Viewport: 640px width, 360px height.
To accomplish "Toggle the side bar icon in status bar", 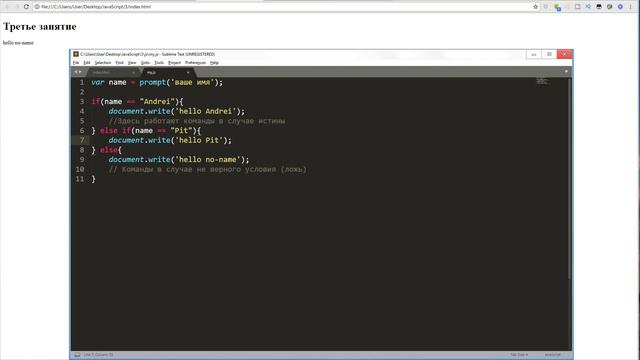I will click(77, 355).
